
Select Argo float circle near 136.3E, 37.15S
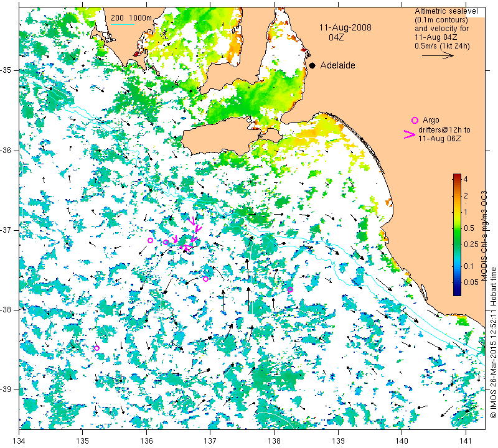[x=166, y=242]
